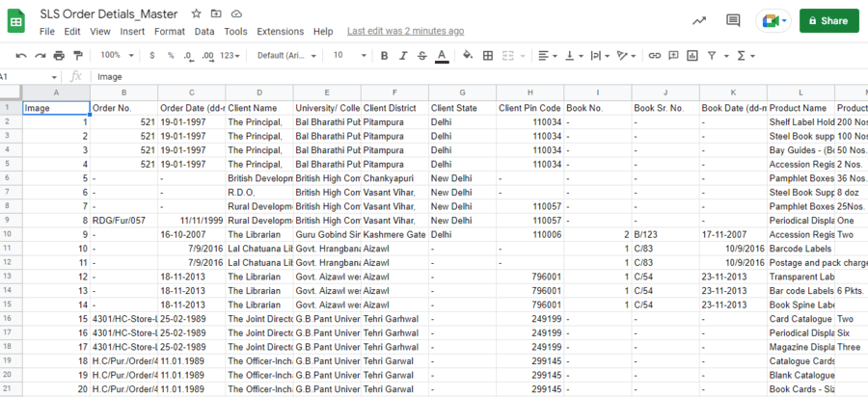Viewport: 868px width, 397px height.
Task: Open text wrapping dropdown
Action: [600, 55]
